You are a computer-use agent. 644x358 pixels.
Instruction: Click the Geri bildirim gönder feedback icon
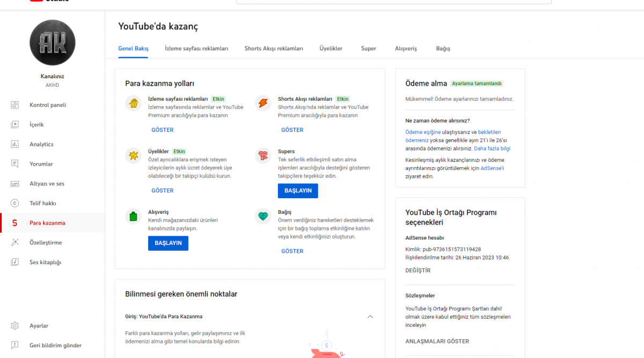coord(15,346)
